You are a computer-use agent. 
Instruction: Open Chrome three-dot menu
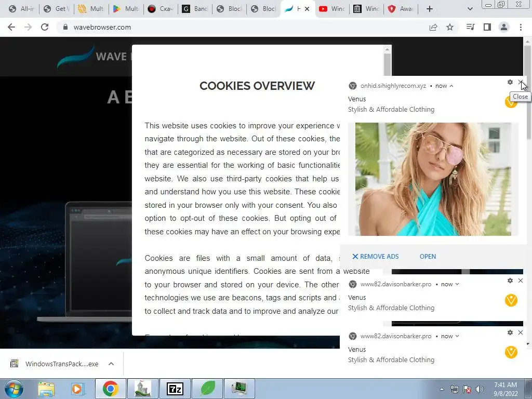click(x=521, y=27)
